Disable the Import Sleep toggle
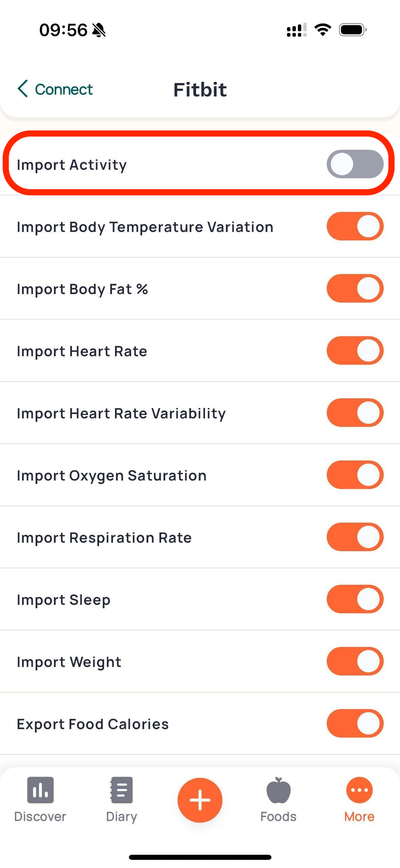This screenshot has height=868, width=400. click(x=355, y=599)
